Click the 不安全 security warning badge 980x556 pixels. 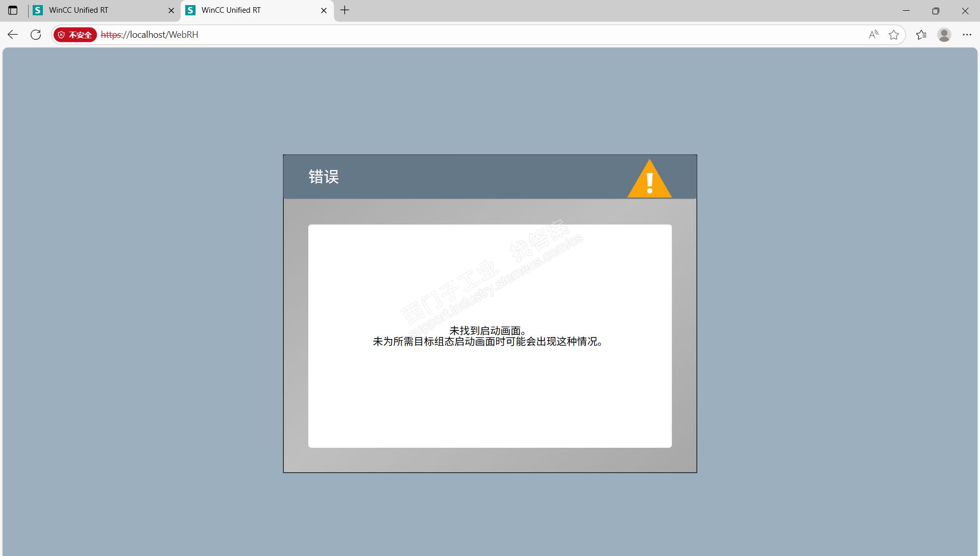point(75,35)
